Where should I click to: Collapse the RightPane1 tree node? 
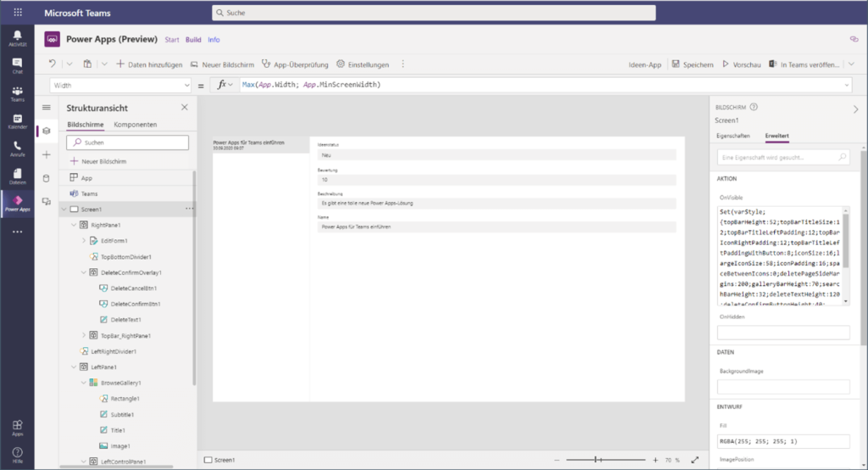[74, 225]
